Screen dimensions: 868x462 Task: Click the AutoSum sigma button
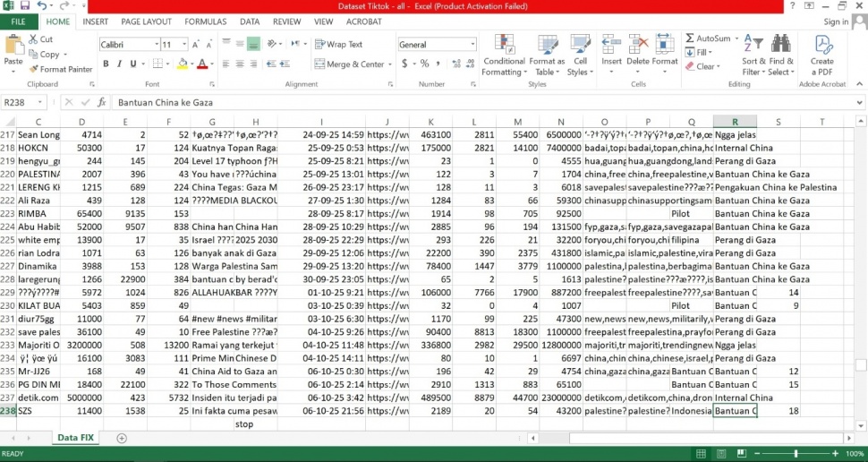coord(690,38)
